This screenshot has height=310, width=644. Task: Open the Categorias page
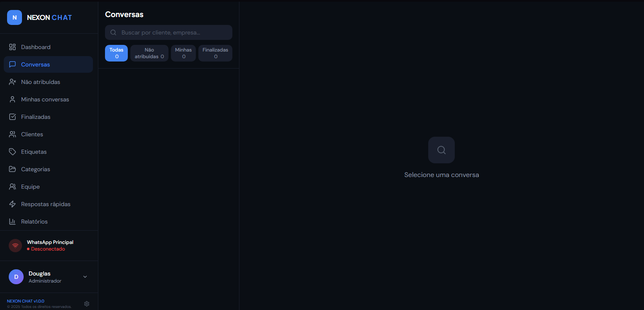[x=48, y=169]
